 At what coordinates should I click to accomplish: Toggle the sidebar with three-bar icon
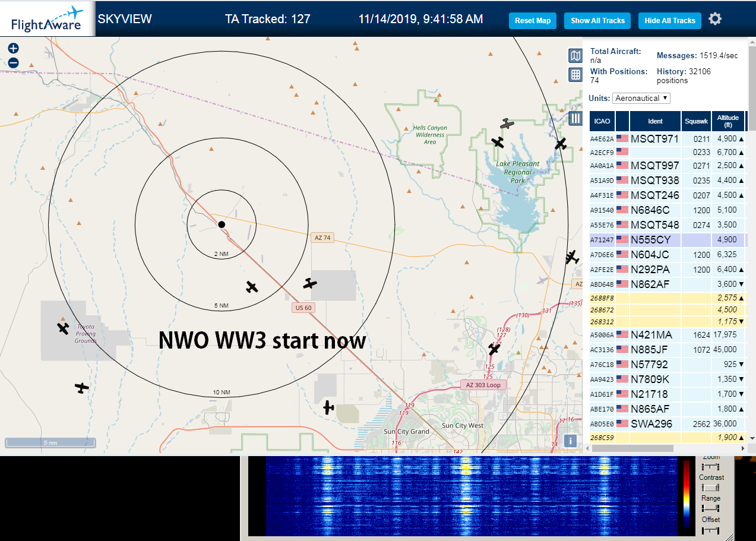click(575, 118)
